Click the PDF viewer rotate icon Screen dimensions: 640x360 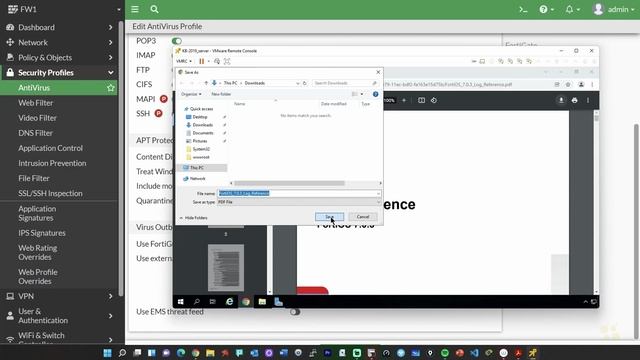coord(433,100)
